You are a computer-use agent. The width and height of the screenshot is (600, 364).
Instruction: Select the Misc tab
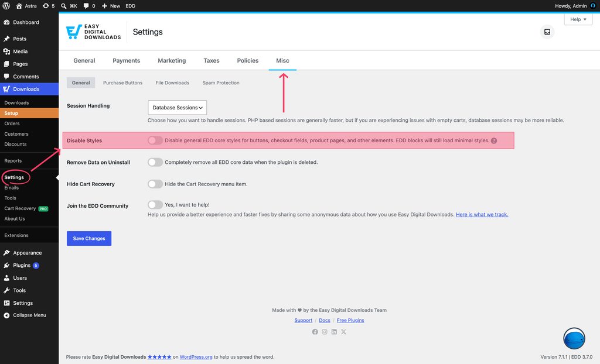tap(282, 60)
